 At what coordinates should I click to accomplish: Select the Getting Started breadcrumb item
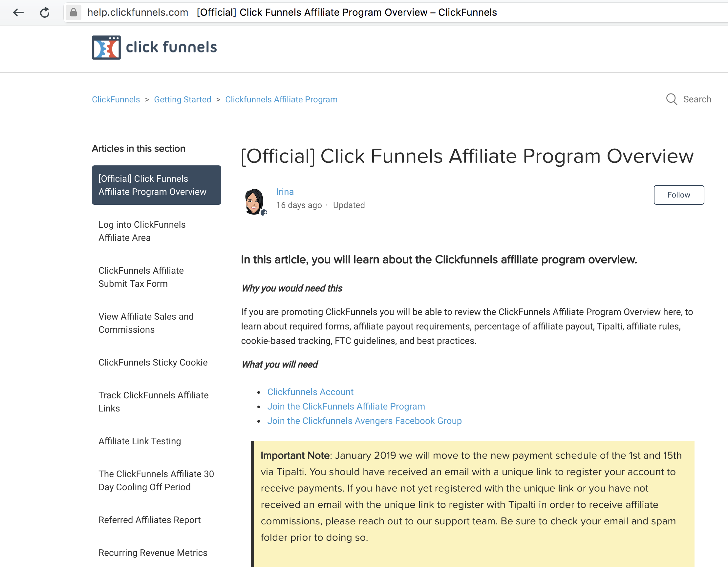(182, 99)
